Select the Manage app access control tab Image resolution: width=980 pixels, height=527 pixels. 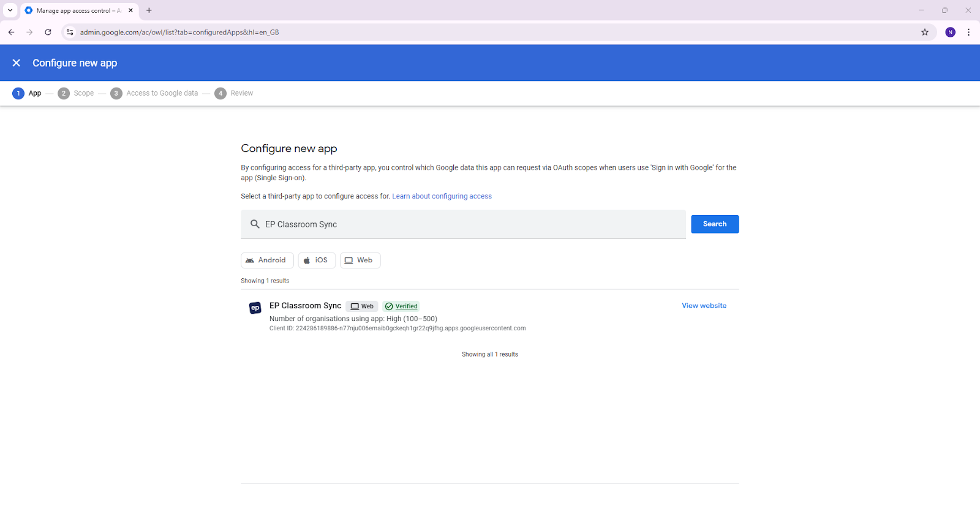[80, 10]
